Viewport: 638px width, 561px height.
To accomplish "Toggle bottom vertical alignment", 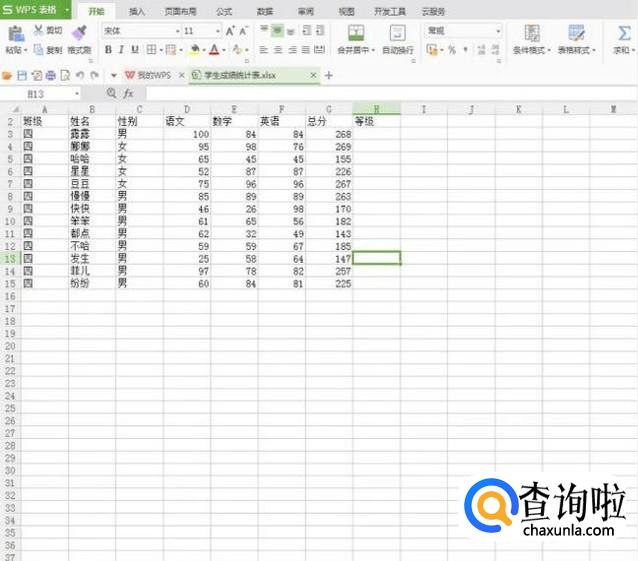I will [291, 31].
